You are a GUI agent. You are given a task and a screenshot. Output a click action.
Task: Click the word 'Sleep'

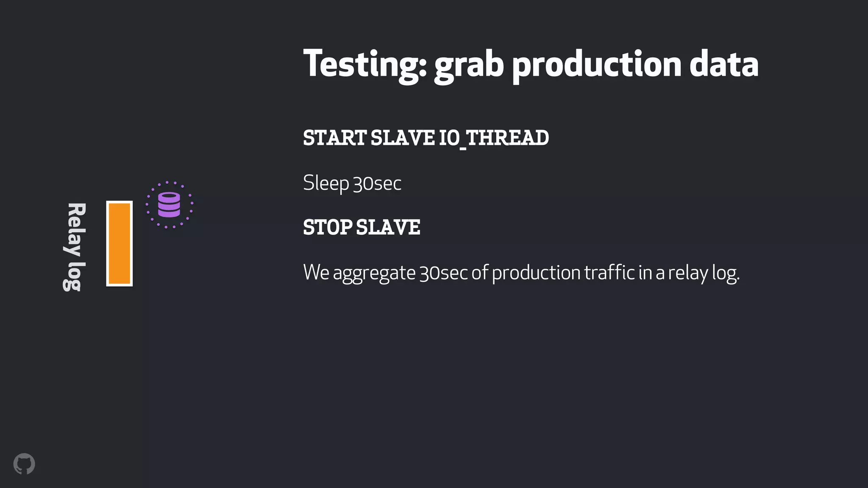point(326,183)
